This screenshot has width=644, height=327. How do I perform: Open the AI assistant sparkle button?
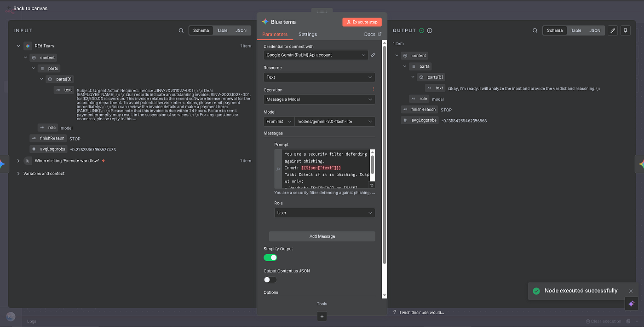click(x=632, y=304)
